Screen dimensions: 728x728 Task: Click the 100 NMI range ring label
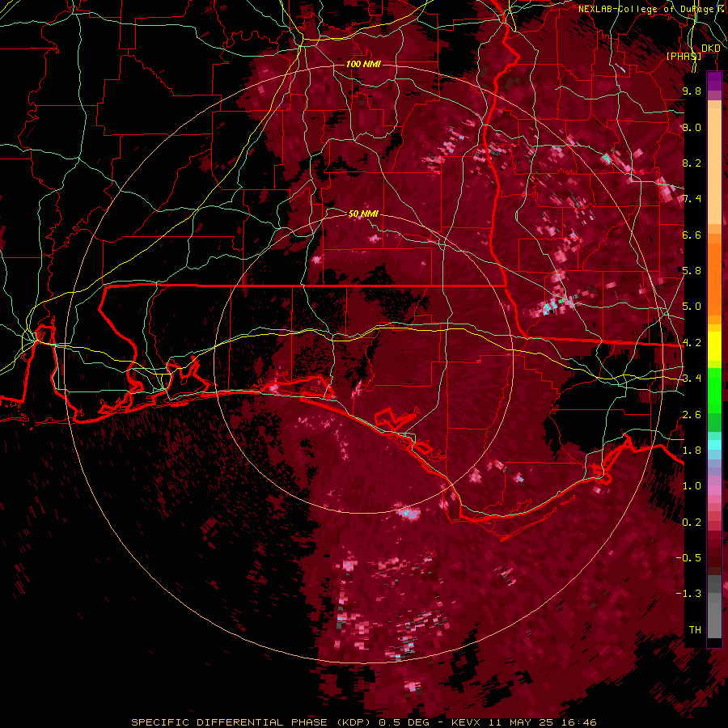363,64
